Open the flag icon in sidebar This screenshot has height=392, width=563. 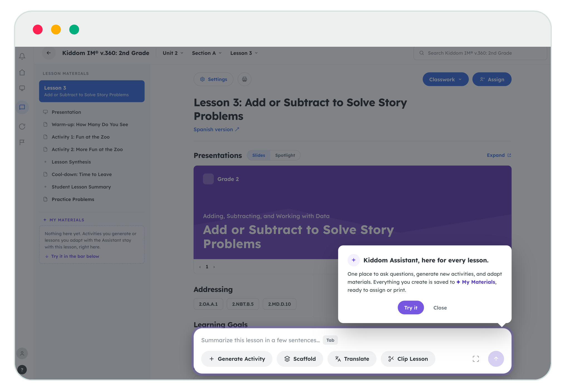22,142
